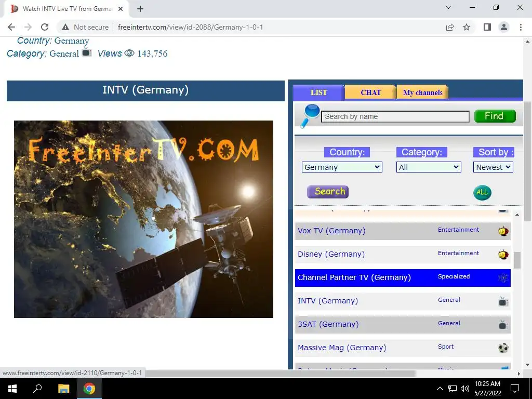
Task: Open the Category dropdown set to All
Action: click(429, 167)
